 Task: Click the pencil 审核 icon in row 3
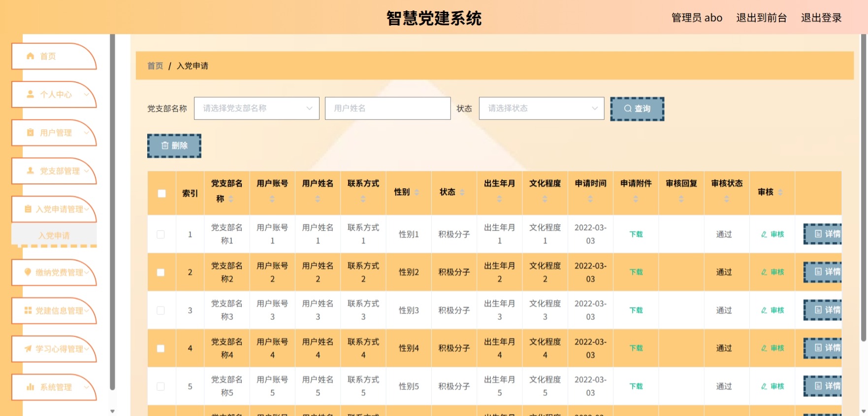coord(764,310)
